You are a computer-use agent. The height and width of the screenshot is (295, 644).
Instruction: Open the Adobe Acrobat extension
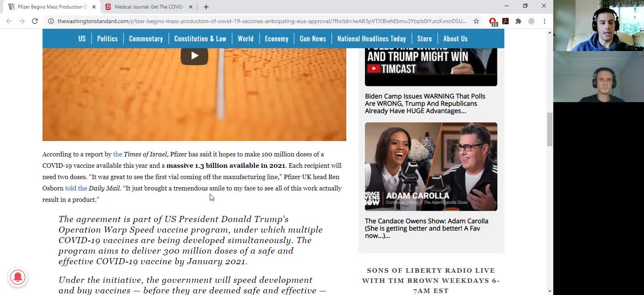pyautogui.click(x=505, y=21)
